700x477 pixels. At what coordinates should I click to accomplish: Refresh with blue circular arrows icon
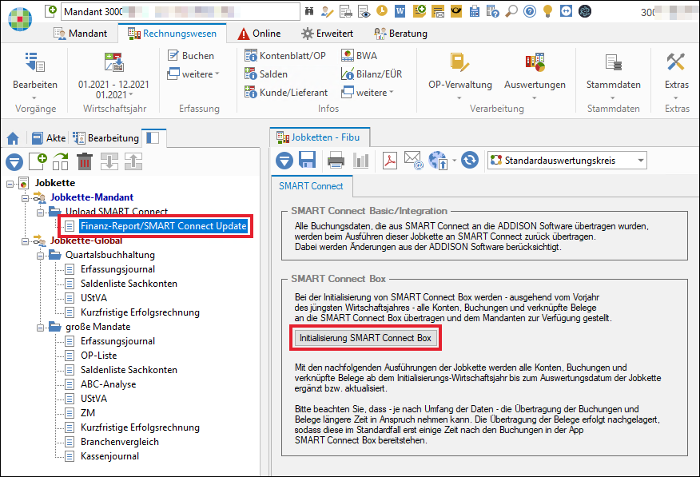click(470, 160)
